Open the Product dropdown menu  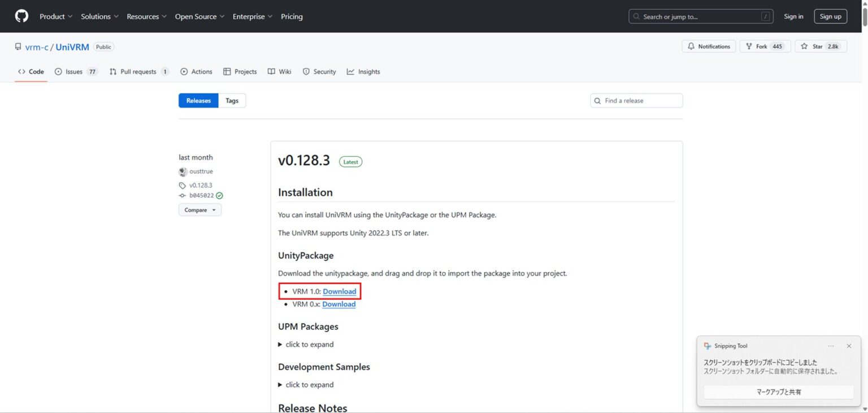click(56, 16)
